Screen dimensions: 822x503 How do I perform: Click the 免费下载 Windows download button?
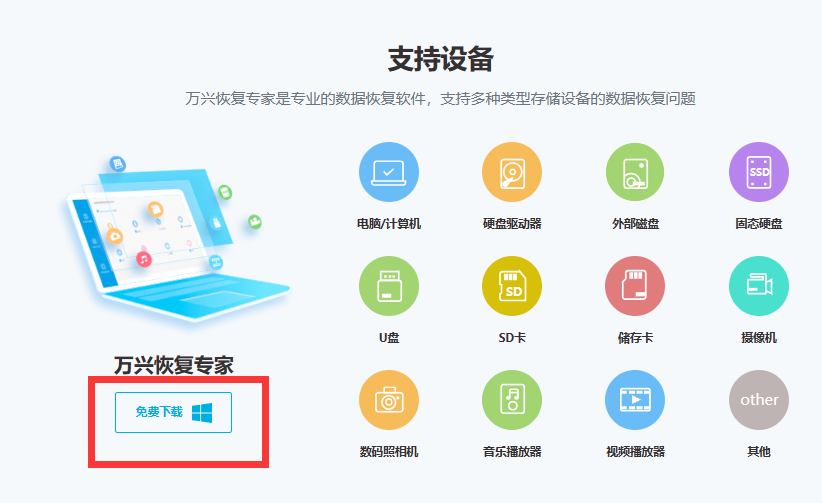[174, 412]
